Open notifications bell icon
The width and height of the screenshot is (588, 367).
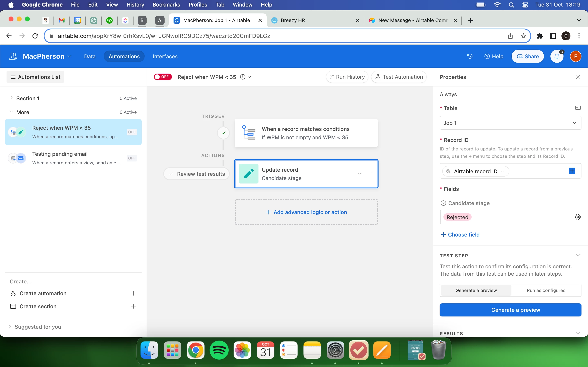(x=557, y=56)
